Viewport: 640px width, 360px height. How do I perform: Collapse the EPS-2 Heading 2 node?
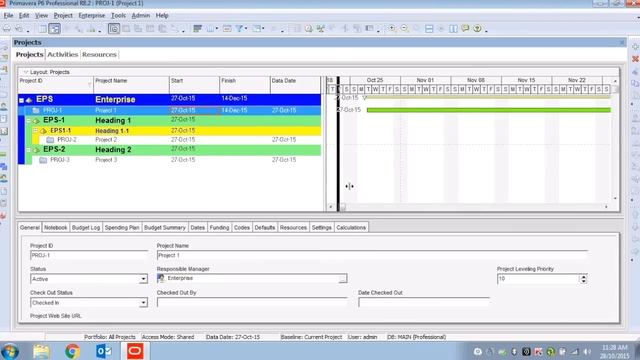(29, 150)
